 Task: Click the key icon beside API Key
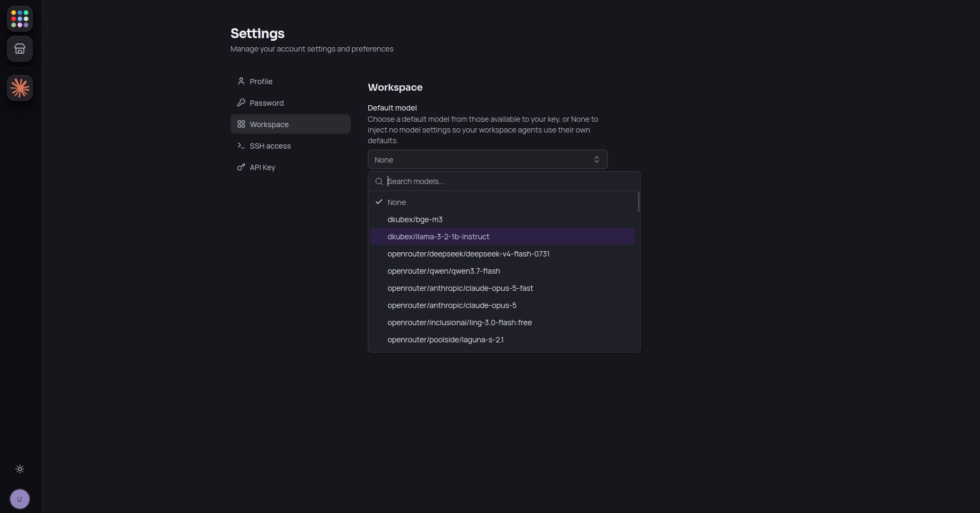241,167
